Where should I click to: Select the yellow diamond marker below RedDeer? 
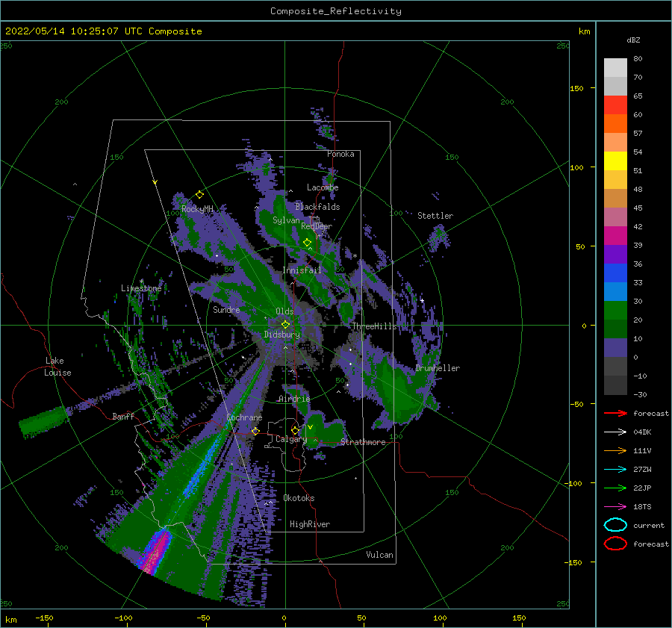(307, 243)
